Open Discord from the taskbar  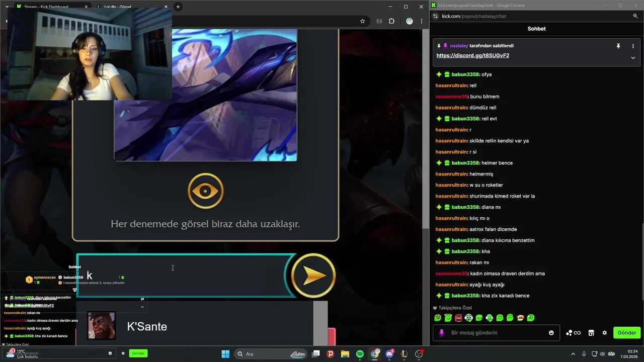pos(389,354)
